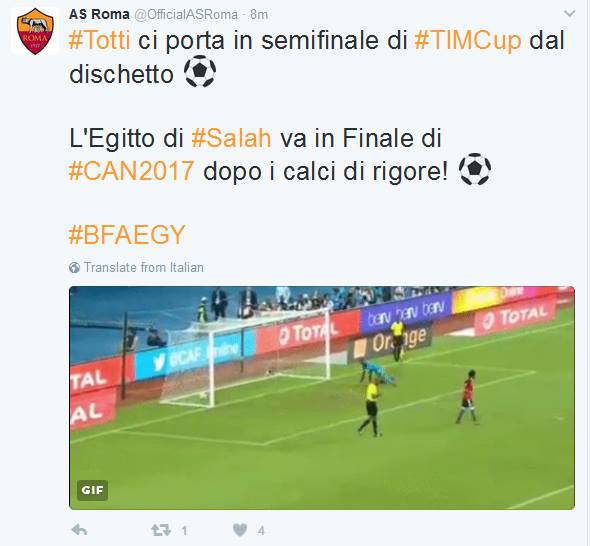
Task: Open the #Salah hashtag
Action: 231,138
